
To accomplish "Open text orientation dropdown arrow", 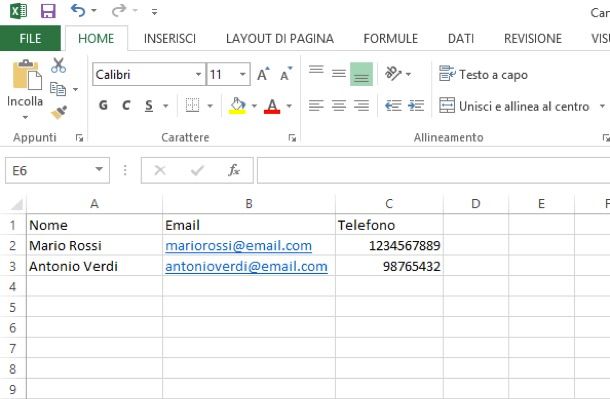I will (408, 74).
